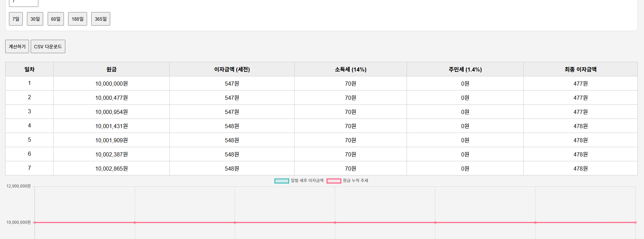Select the 10,000,477원 principal cell

coord(111,98)
